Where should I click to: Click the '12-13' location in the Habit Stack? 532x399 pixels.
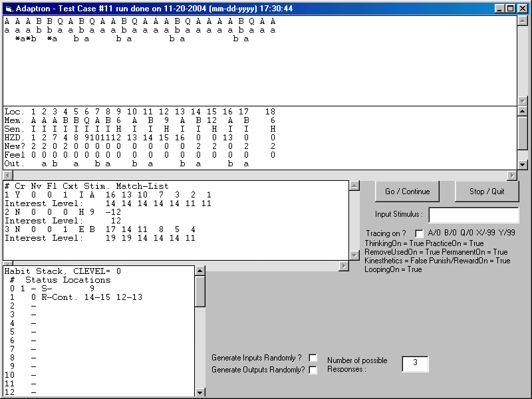coord(129,297)
